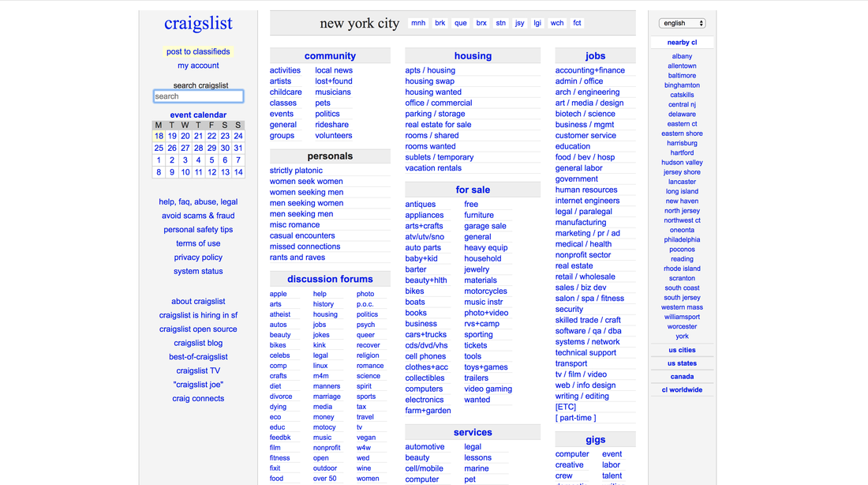Select the fct area tab
Viewport: 868px width, 485px height.
click(x=577, y=23)
